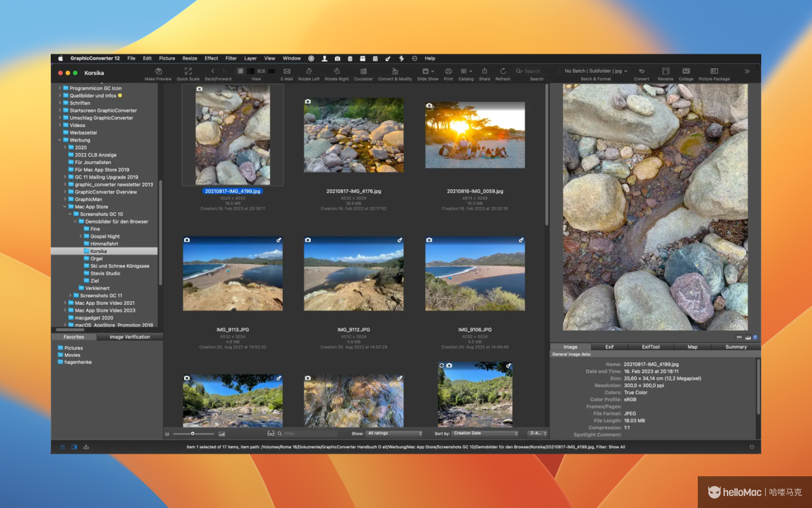Screen dimensions: 812x508
Task: Switch to the Summary tab
Action: 736,347
